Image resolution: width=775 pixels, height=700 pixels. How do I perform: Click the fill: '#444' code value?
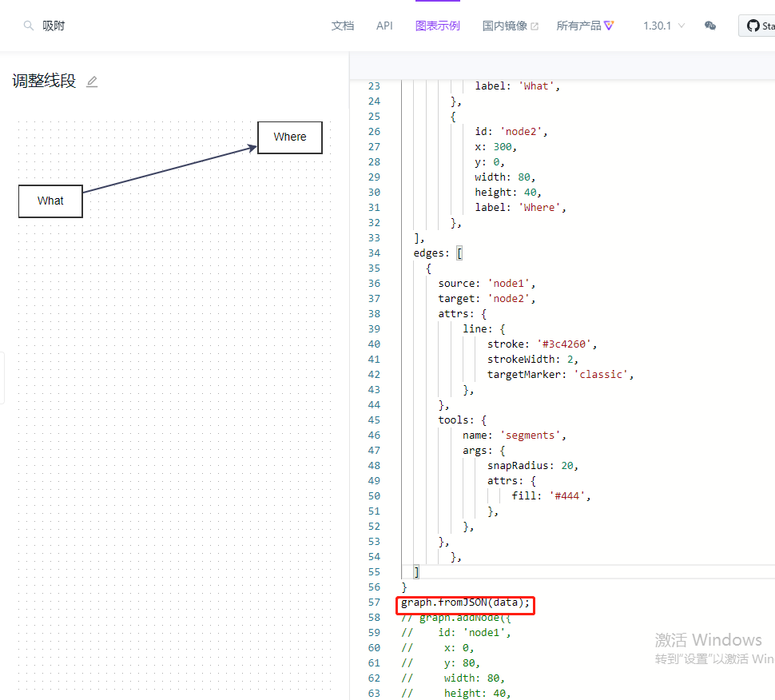pos(567,495)
